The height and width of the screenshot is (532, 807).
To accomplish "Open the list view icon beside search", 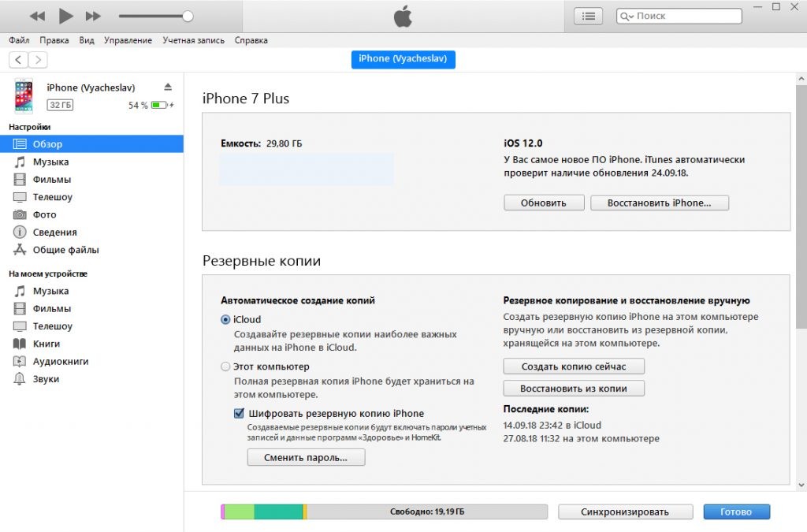I will point(588,16).
